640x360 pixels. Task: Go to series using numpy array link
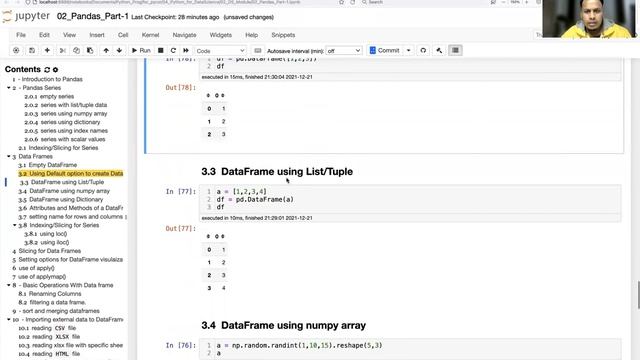[74, 113]
